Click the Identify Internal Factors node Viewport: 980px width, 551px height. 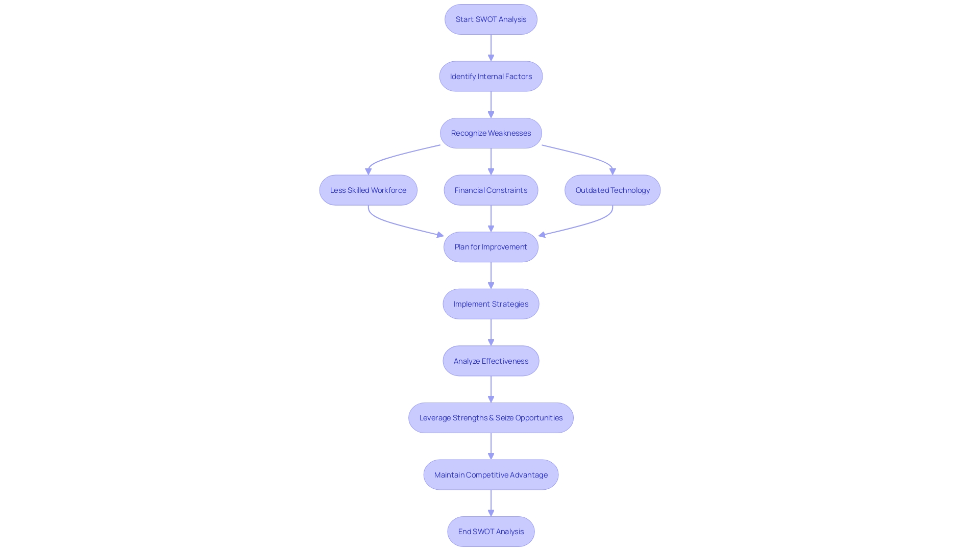[x=491, y=76]
